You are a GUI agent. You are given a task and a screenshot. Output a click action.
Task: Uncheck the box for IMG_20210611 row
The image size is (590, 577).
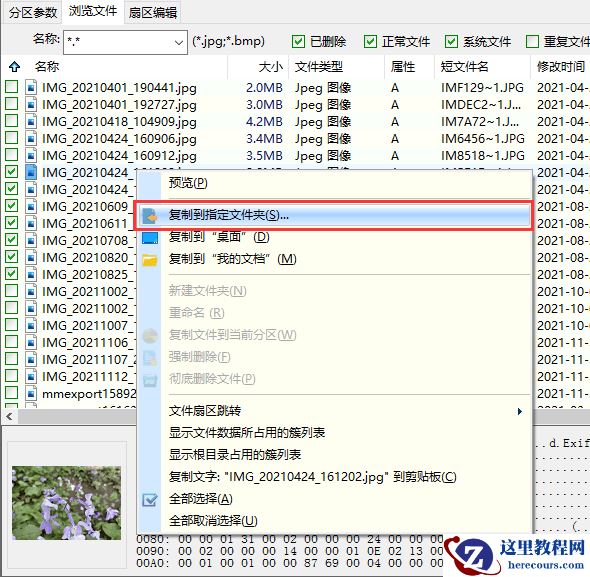pyautogui.click(x=12, y=223)
